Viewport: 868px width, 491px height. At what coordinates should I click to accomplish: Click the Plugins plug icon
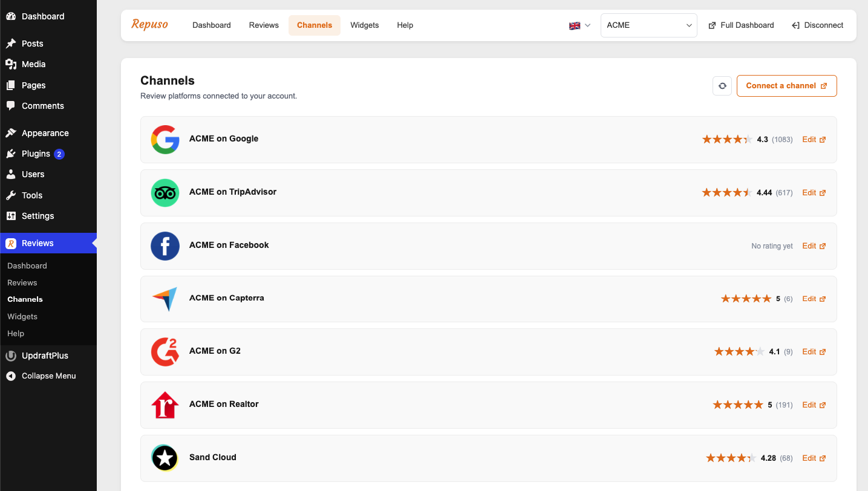(x=11, y=154)
